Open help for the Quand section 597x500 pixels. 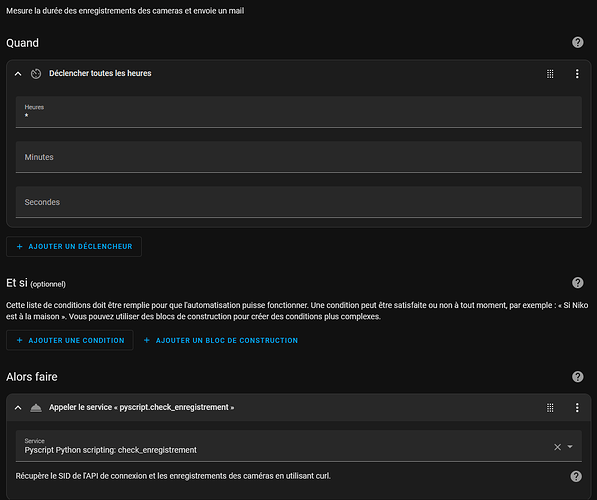[578, 42]
